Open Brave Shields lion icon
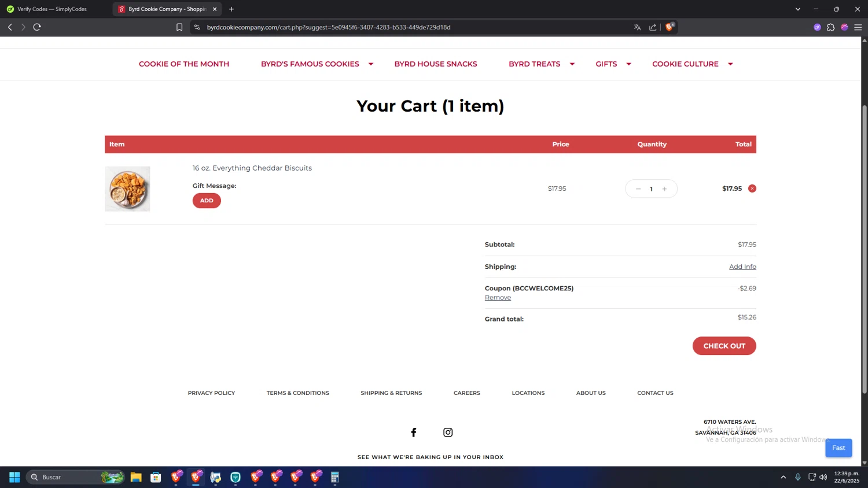 click(x=670, y=27)
